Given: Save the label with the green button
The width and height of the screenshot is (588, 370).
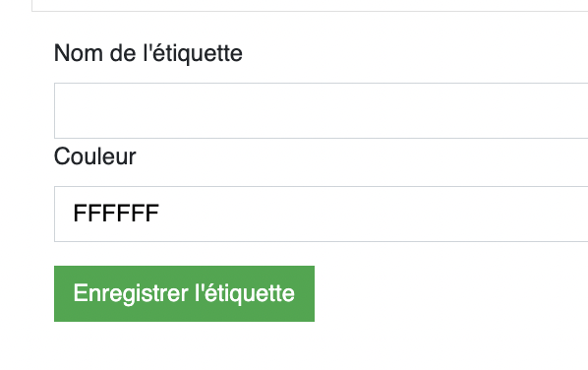Looking at the screenshot, I should pos(184,293).
